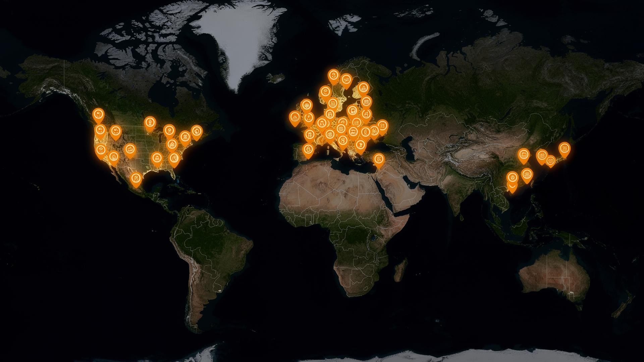Click the pin over Mississippi and Louisiana

(157, 159)
